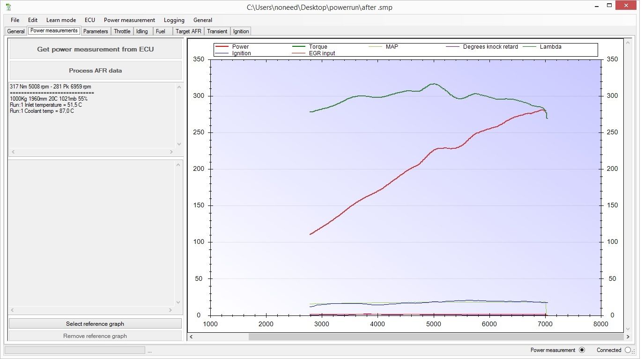Click the right arrow of the results box horizontal scrollbar
The height and width of the screenshot is (359, 644).
click(171, 152)
